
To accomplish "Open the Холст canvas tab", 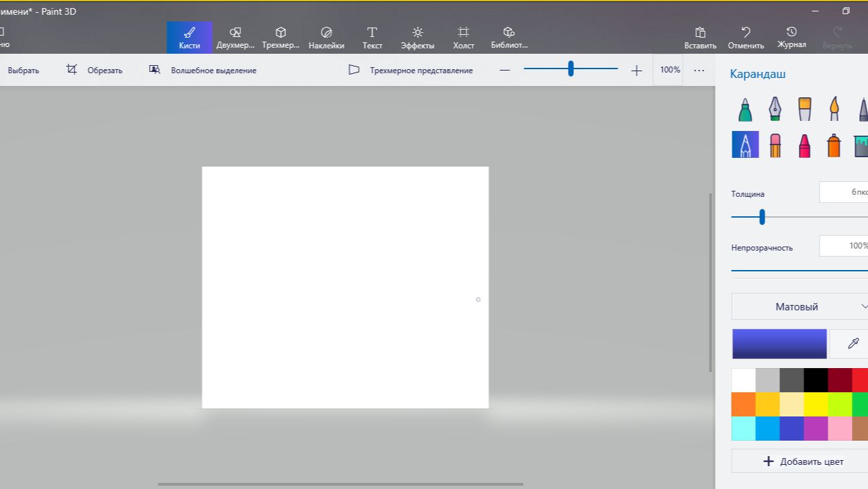I will point(463,38).
